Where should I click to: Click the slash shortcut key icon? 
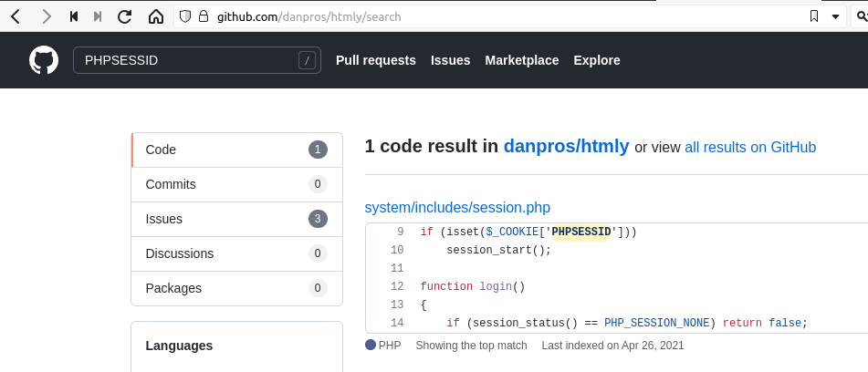tap(308, 60)
